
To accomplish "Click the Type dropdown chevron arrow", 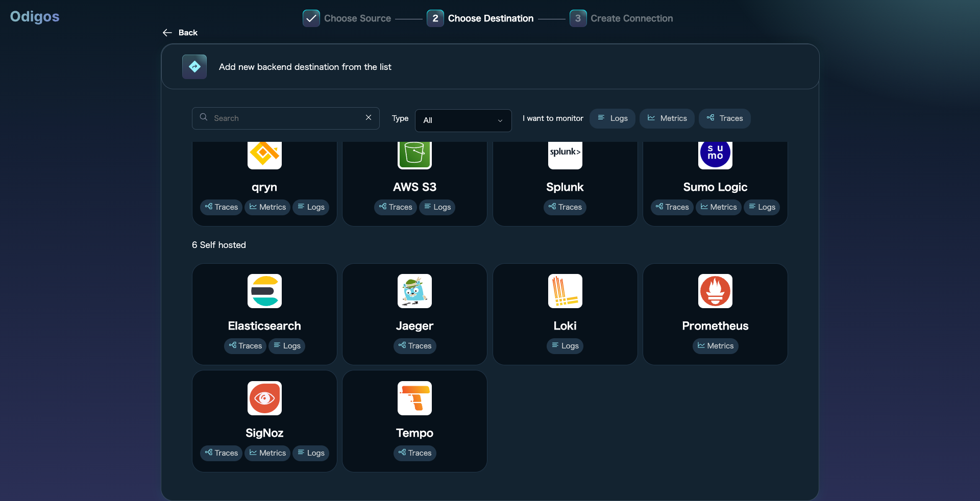I will tap(500, 121).
